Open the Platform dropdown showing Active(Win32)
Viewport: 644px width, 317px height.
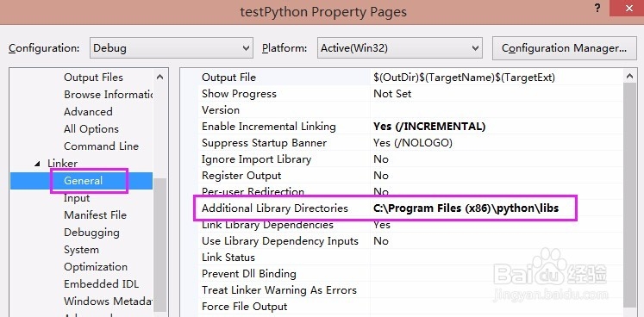tap(400, 48)
